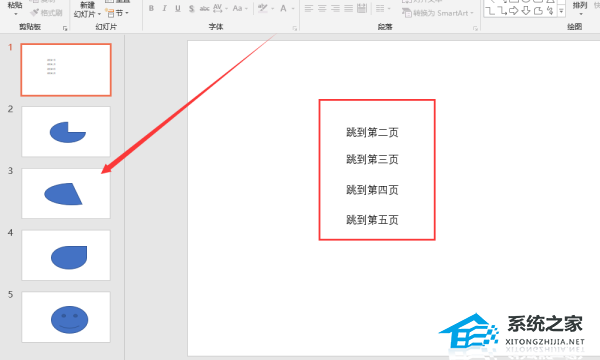Apply strikethrough (abc) formatting
Viewport: 600px width, 360px height.
click(204, 8)
